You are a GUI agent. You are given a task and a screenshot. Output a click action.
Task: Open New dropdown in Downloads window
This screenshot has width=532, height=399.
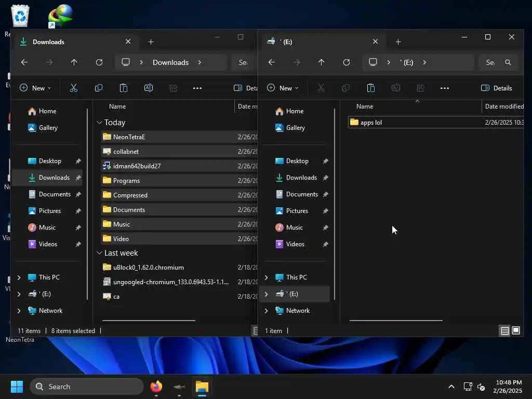tap(36, 88)
